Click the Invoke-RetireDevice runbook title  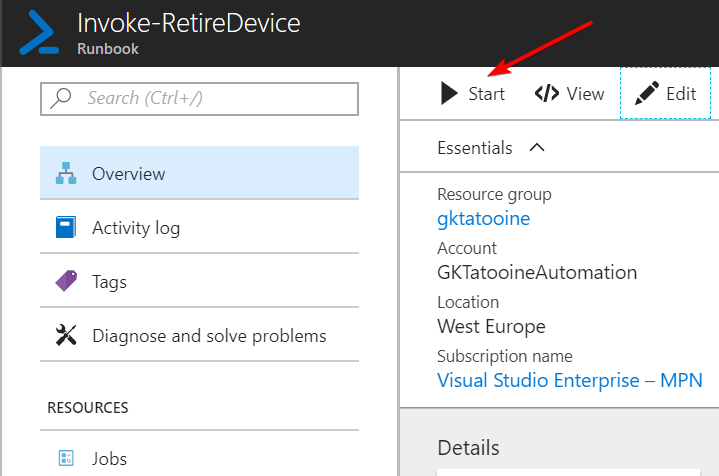(188, 23)
